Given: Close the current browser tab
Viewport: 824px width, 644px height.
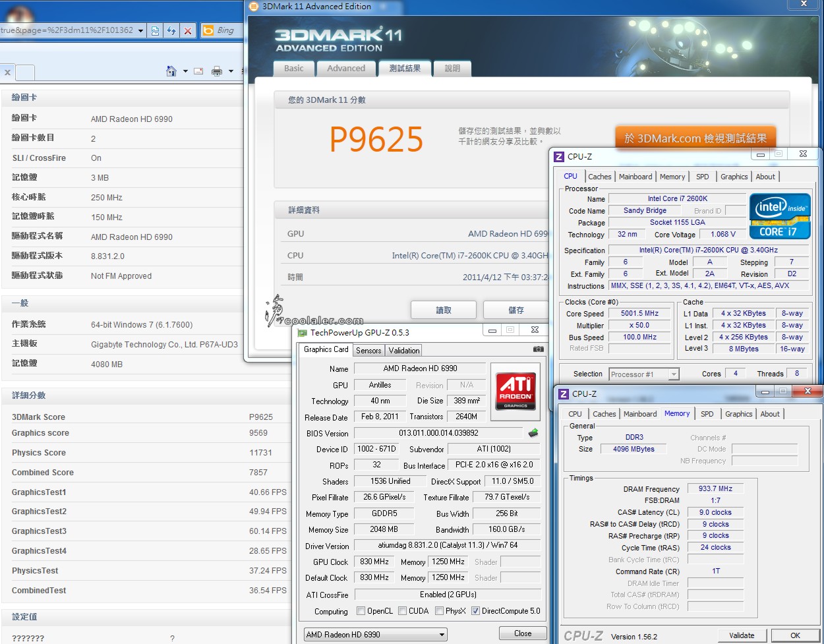Looking at the screenshot, I should point(7,73).
